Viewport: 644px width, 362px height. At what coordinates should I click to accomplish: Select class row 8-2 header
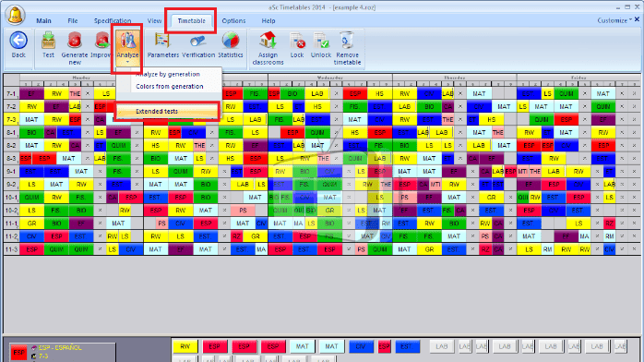click(x=11, y=146)
